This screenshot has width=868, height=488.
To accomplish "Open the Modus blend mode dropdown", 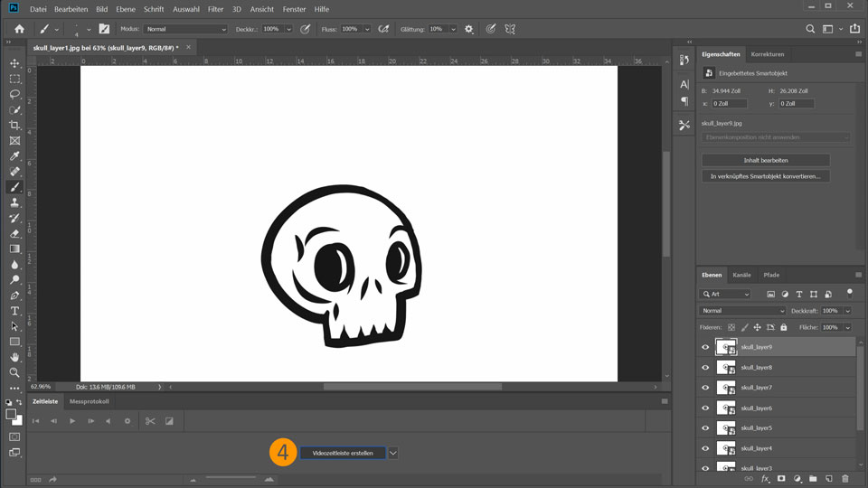I will (x=185, y=29).
